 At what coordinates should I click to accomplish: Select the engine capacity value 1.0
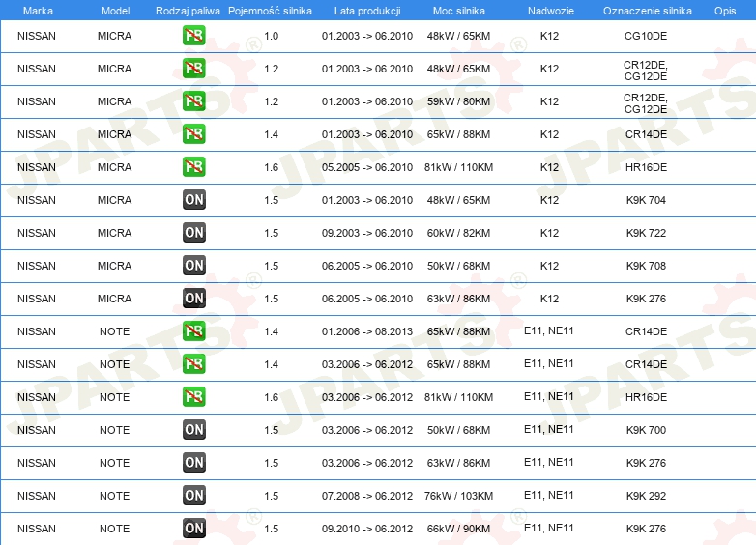click(271, 36)
